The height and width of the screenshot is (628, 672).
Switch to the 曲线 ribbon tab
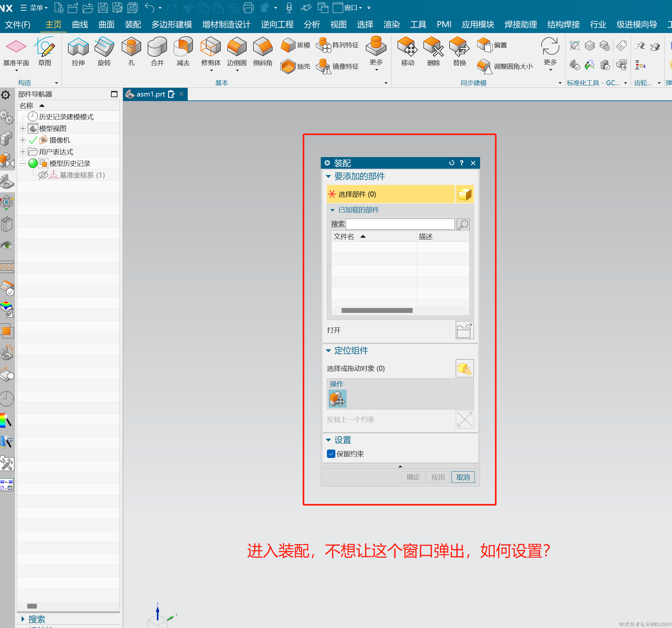(x=80, y=24)
